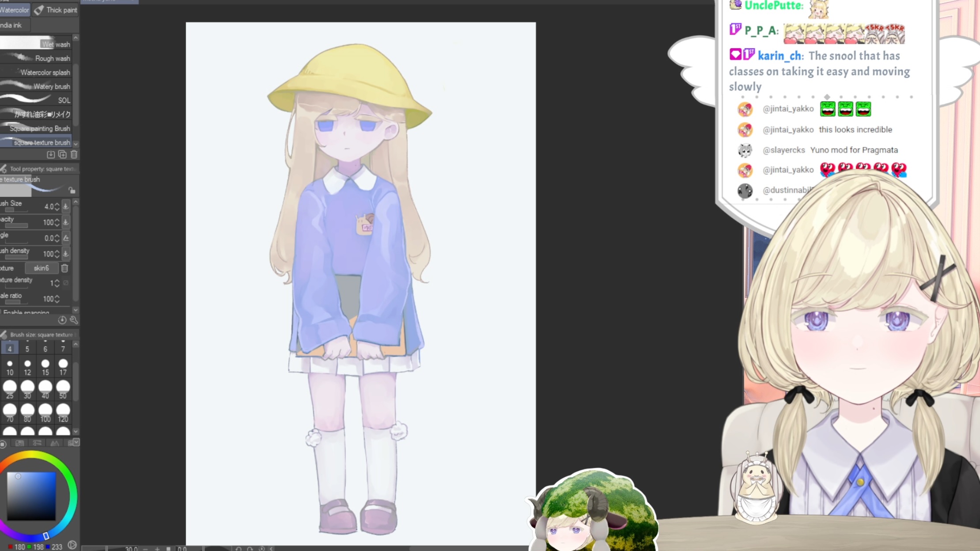The width and height of the screenshot is (980, 551).
Task: Select the skin6 texture button
Action: pyautogui.click(x=41, y=268)
